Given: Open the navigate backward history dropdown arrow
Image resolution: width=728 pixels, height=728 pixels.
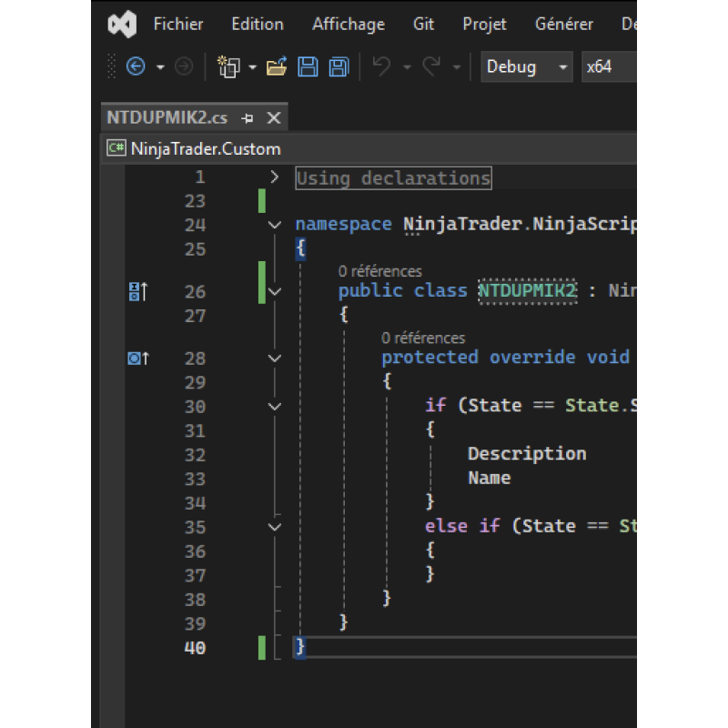Looking at the screenshot, I should tap(160, 66).
